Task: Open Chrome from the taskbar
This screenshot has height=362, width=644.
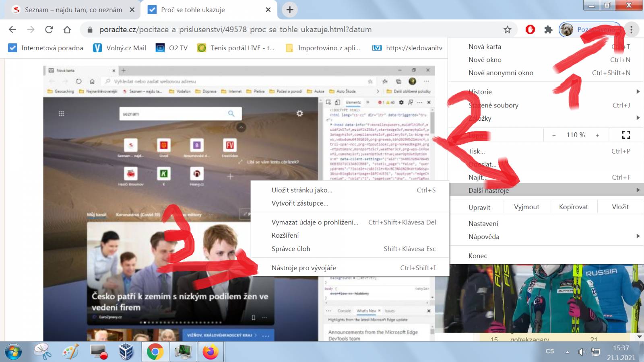Action: (155, 352)
